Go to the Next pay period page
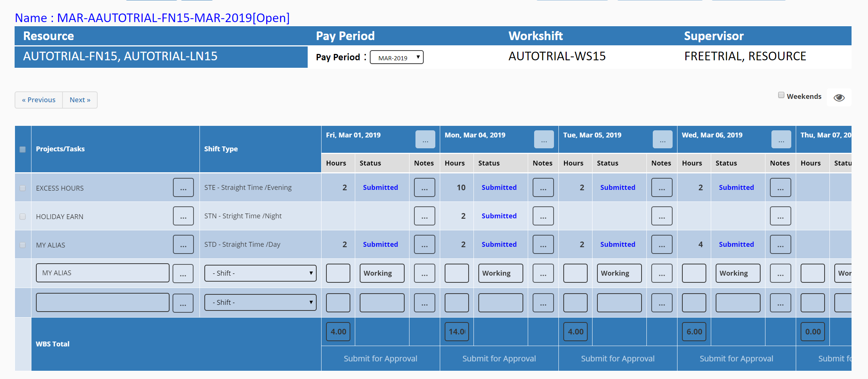 coord(80,100)
